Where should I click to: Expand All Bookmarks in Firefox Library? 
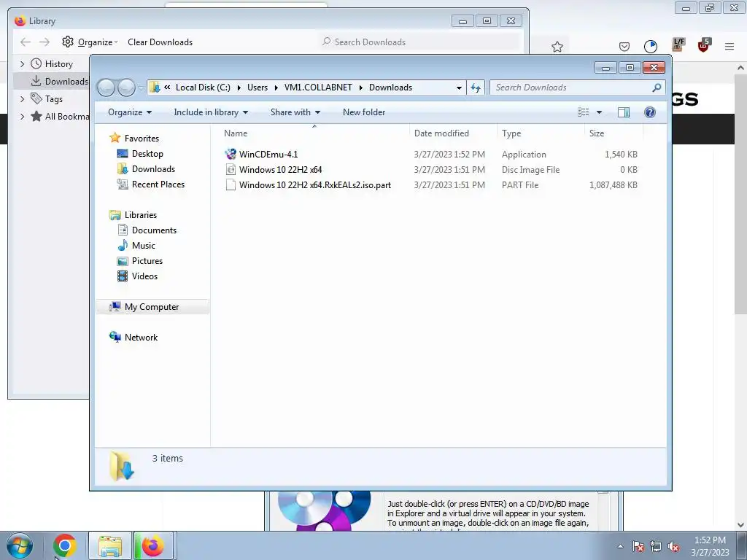(x=22, y=116)
